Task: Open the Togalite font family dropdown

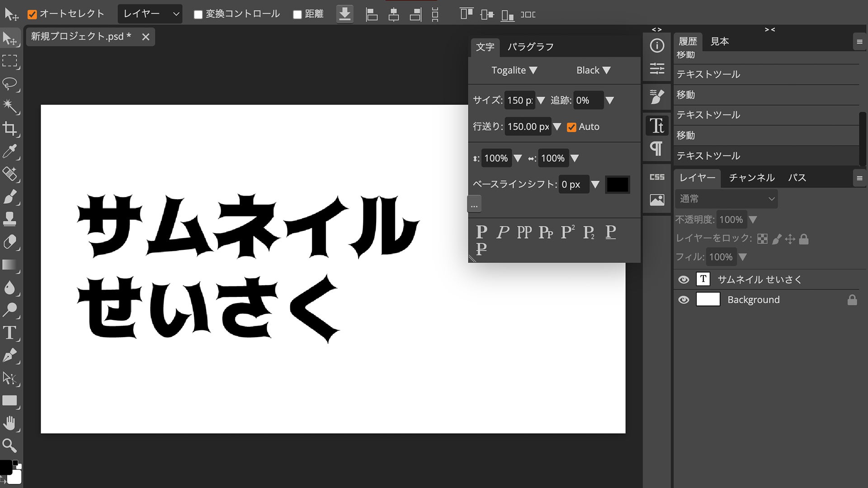Action: (x=514, y=70)
